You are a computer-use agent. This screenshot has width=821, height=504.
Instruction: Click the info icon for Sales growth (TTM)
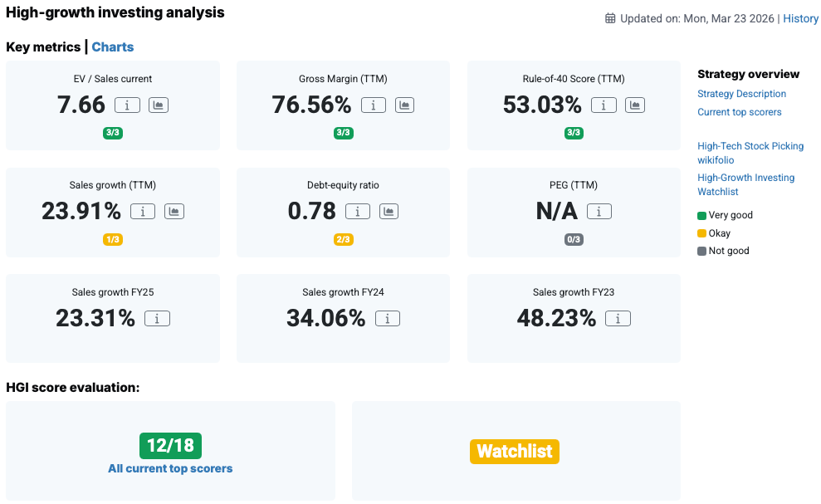click(x=143, y=212)
